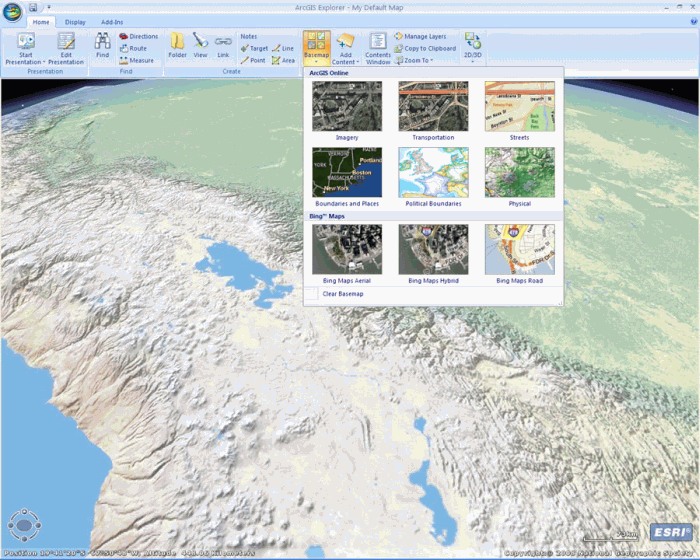Select the Route tool
Image resolution: width=700 pixels, height=560 pixels.
click(133, 48)
